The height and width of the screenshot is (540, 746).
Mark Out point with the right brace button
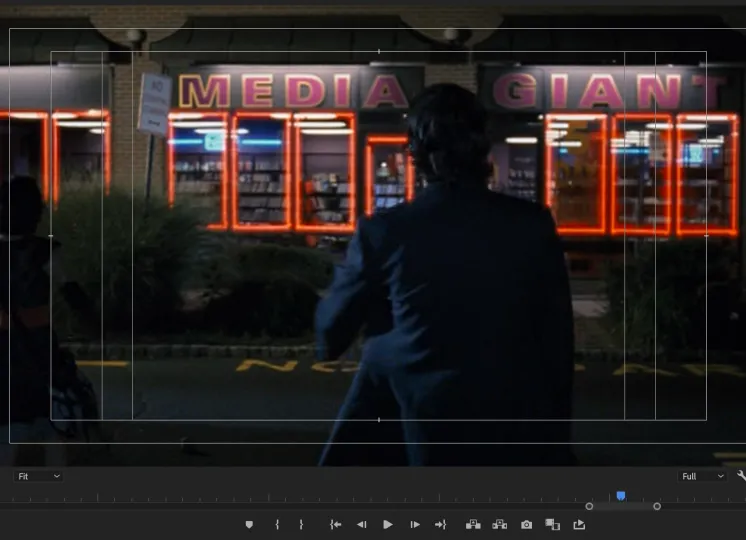pyautogui.click(x=301, y=524)
